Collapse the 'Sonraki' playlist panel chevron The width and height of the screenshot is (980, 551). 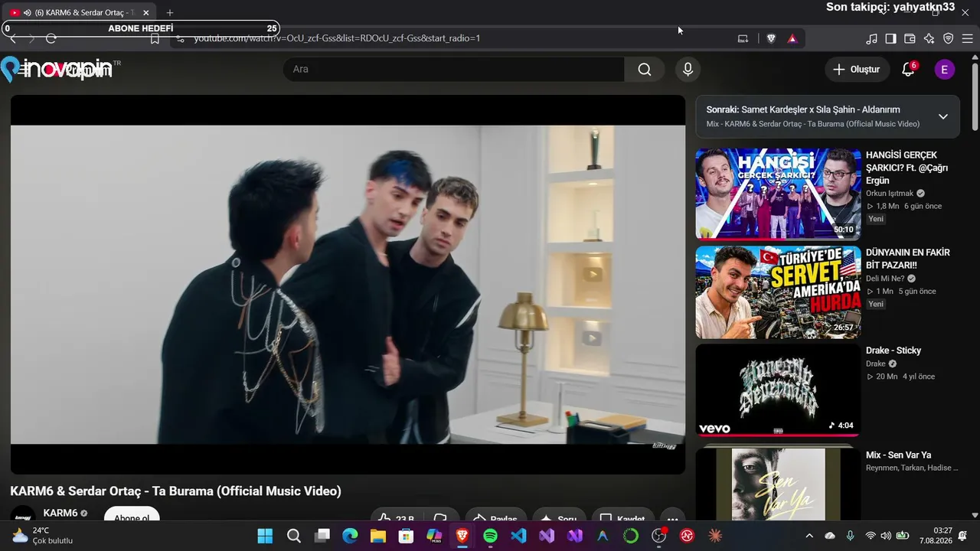943,116
